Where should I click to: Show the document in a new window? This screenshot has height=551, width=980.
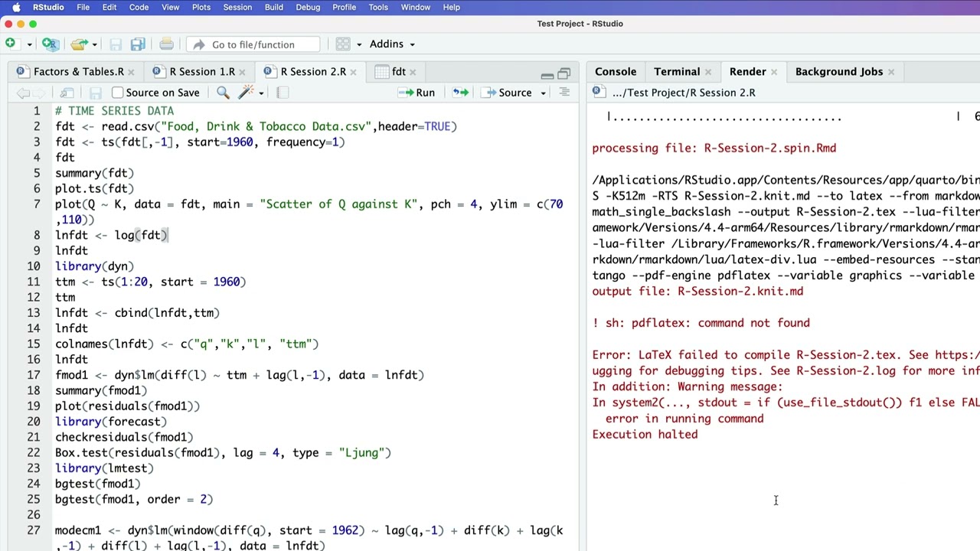coord(67,93)
